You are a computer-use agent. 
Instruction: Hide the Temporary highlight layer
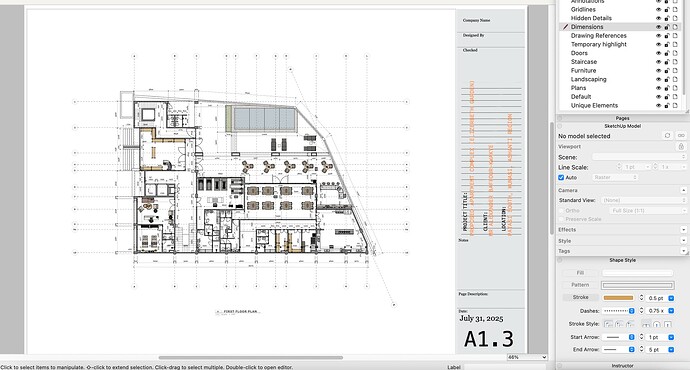[x=659, y=45]
